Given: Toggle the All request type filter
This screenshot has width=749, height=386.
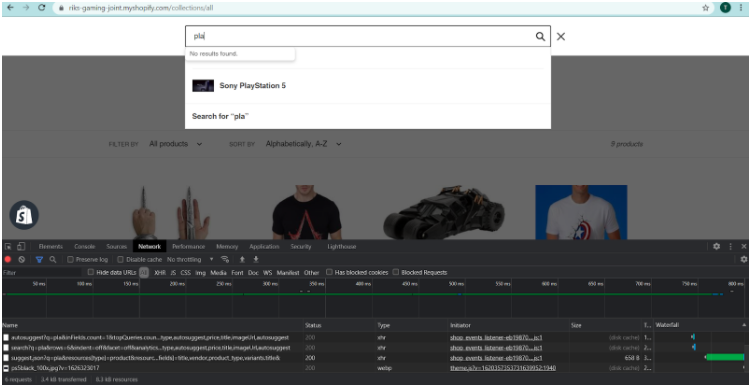Looking at the screenshot, I should pyautogui.click(x=144, y=273).
